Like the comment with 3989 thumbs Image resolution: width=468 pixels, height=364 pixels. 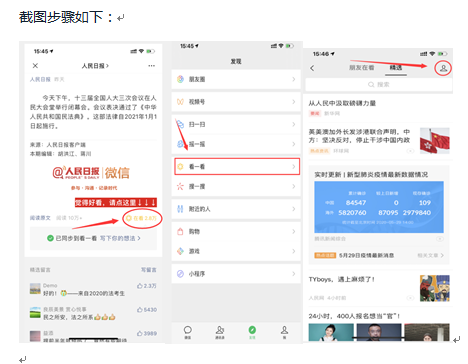click(146, 333)
